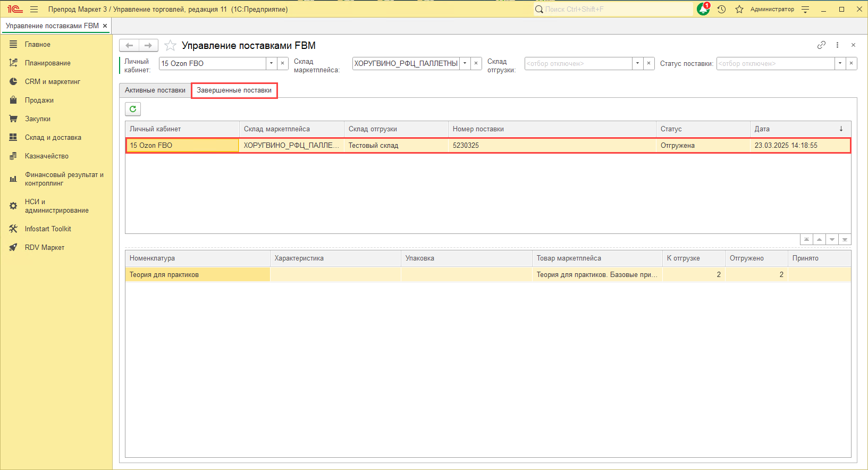Click the green refresh list icon
The image size is (868, 470).
(x=133, y=109)
